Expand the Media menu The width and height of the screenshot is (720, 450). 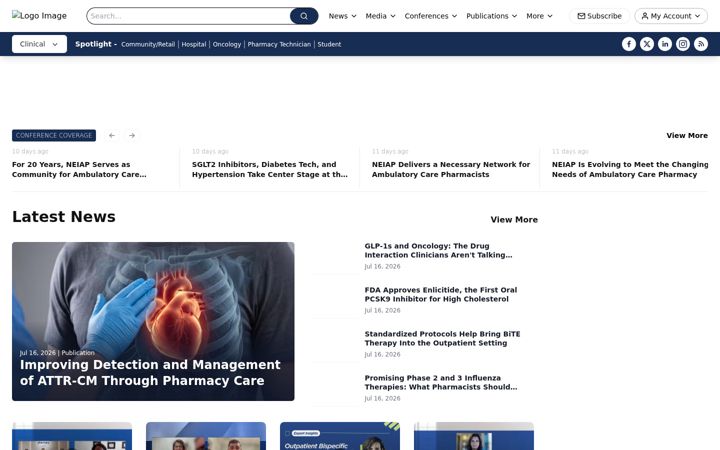tap(380, 16)
